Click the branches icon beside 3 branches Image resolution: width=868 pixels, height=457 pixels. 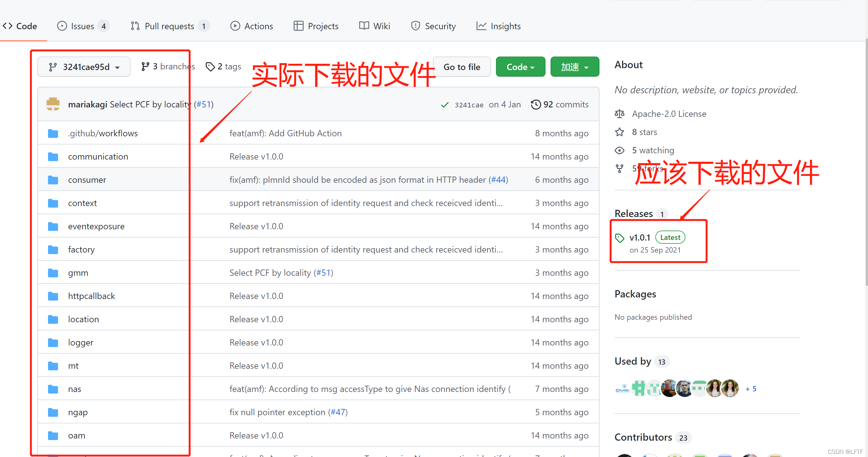(x=145, y=67)
